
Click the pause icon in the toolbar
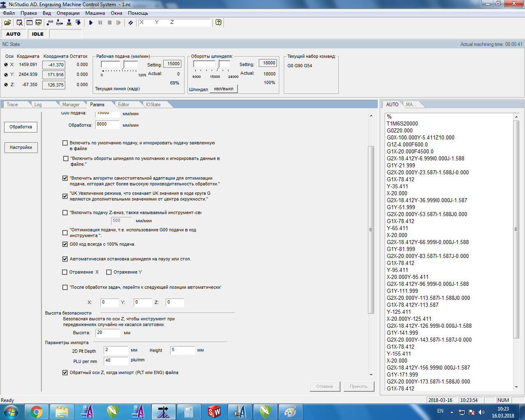click(100, 23)
